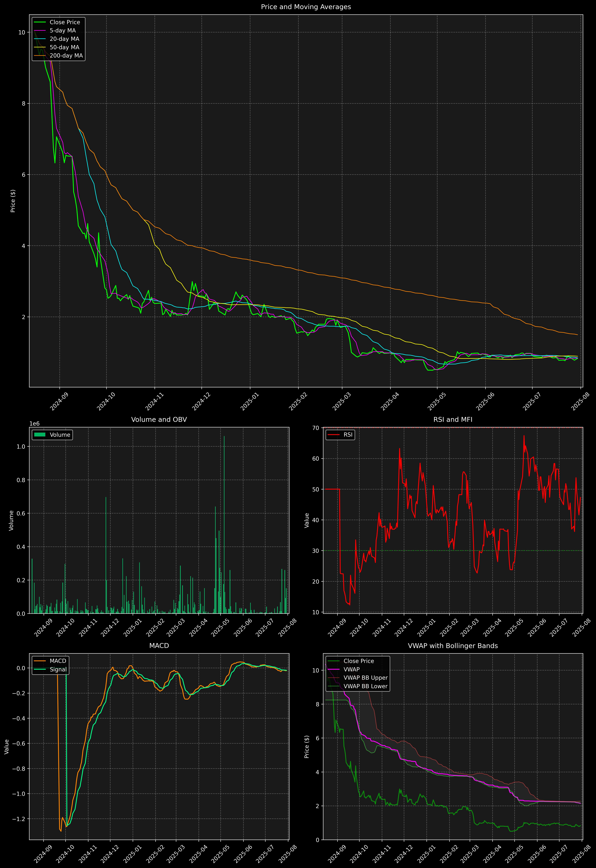The image size is (596, 868).
Task: Click the '0.0' y-axis tick of the MACD chart
Action: click(x=21, y=668)
